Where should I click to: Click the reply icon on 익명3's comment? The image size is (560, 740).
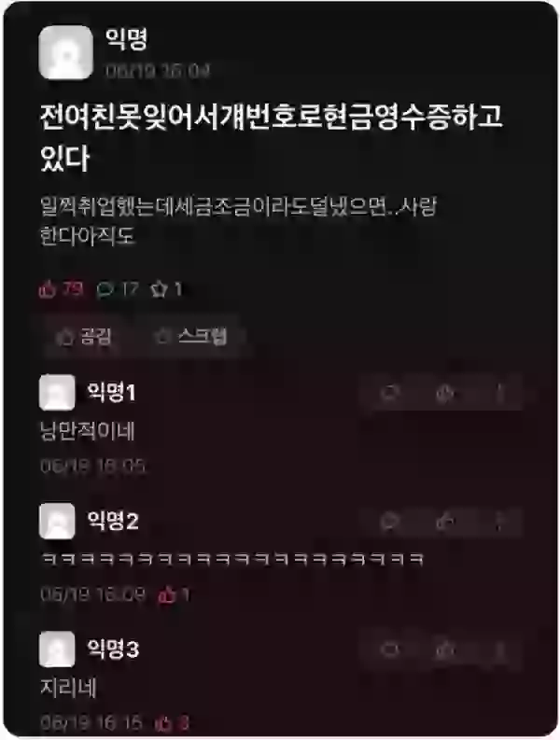click(x=390, y=649)
